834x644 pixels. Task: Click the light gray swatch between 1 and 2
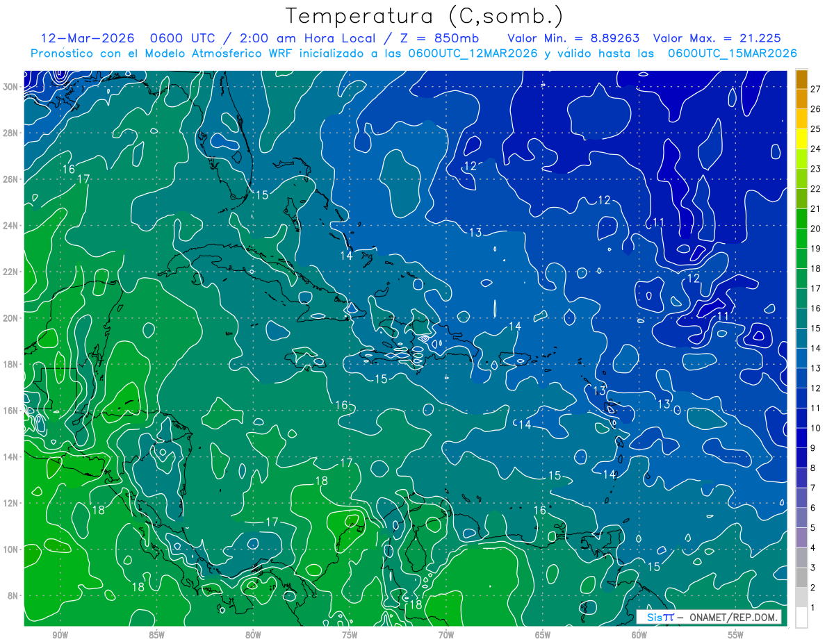(x=801, y=598)
